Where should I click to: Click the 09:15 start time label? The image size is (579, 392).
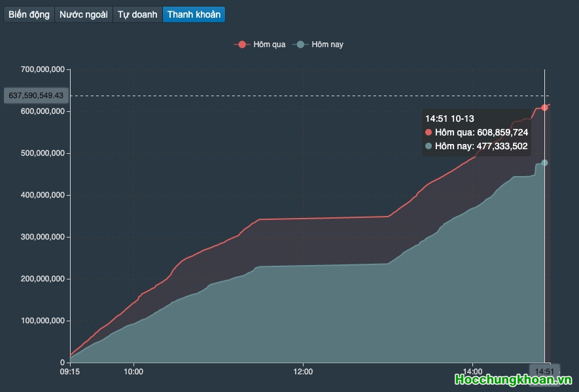tap(70, 372)
